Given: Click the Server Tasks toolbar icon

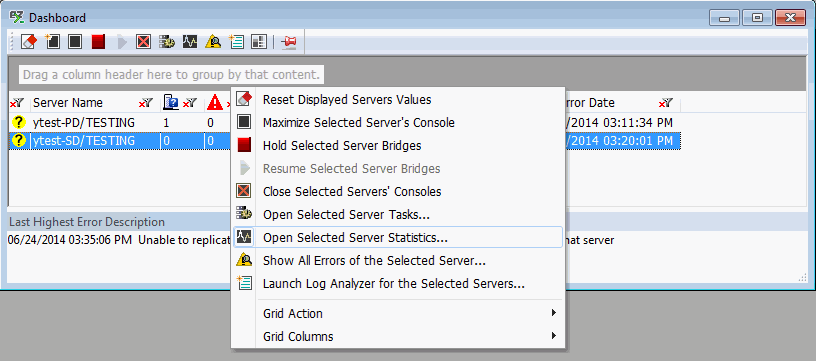Looking at the screenshot, I should (167, 42).
